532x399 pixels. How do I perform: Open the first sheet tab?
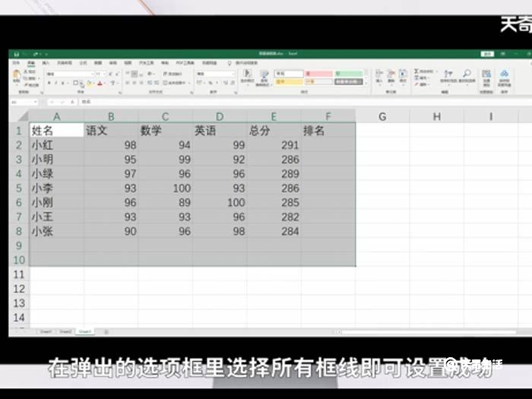coord(46,331)
